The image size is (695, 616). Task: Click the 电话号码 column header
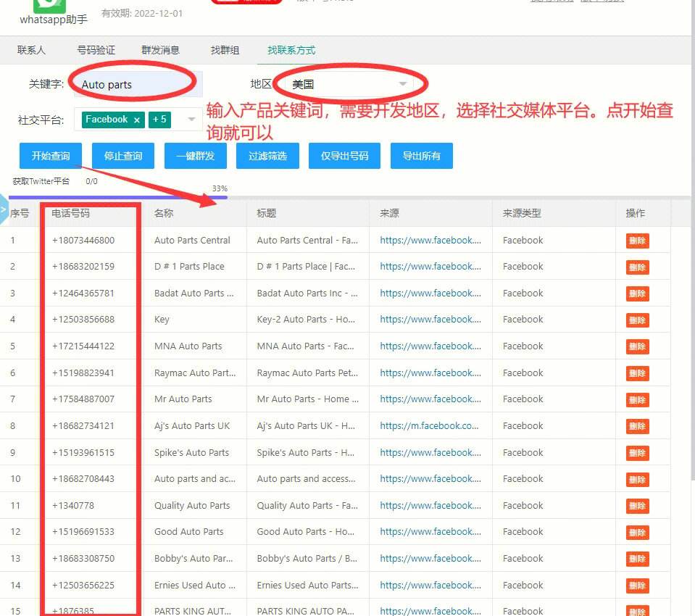[70, 213]
